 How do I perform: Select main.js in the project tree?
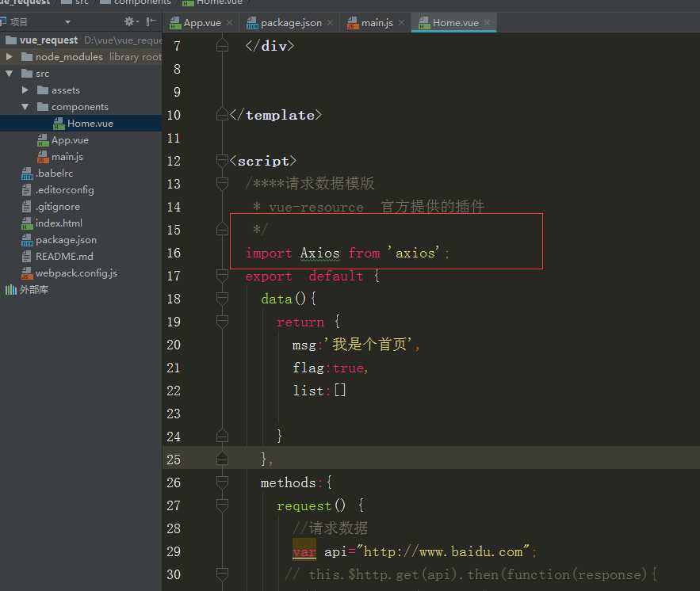point(67,157)
